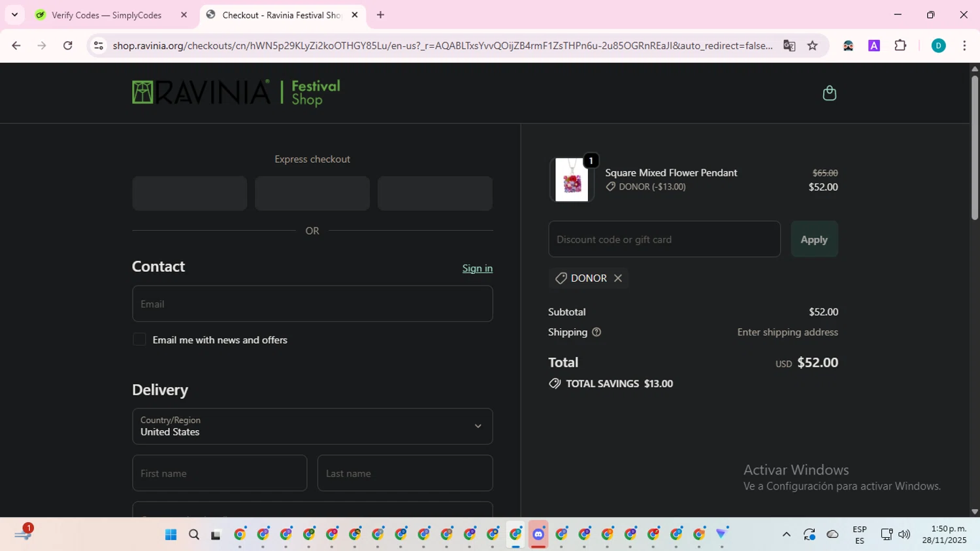This screenshot has width=980, height=551.
Task: Open the Country/Region dropdown
Action: (312, 426)
